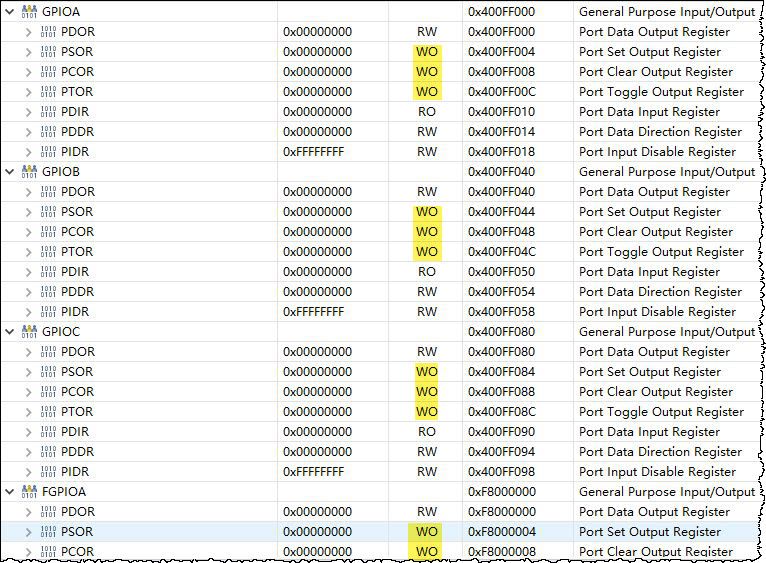This screenshot has width=766, height=563.
Task: Click the RO access of GPIOC PDIR
Action: click(x=427, y=432)
